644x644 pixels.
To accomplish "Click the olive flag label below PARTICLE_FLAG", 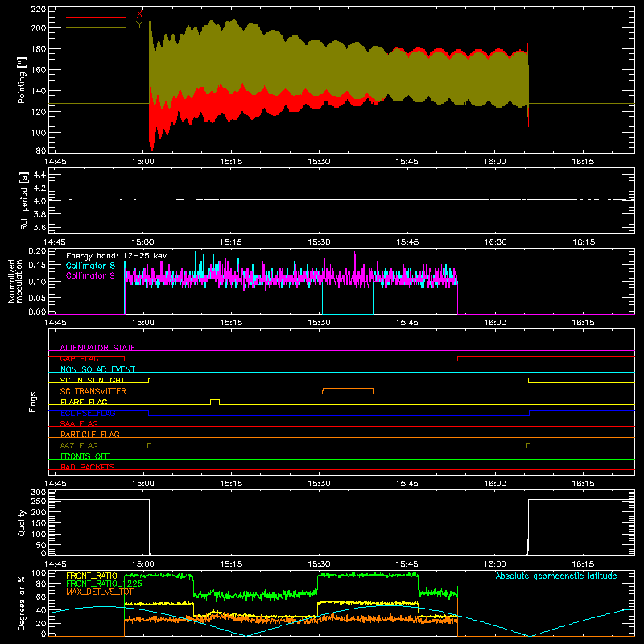I will (79, 445).
